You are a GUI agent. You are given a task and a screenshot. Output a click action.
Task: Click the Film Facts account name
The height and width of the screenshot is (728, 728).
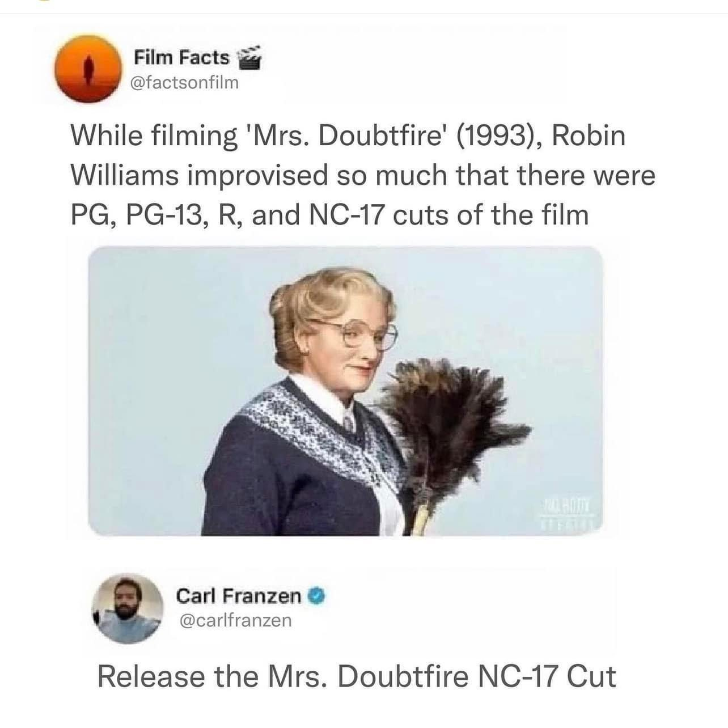(181, 57)
